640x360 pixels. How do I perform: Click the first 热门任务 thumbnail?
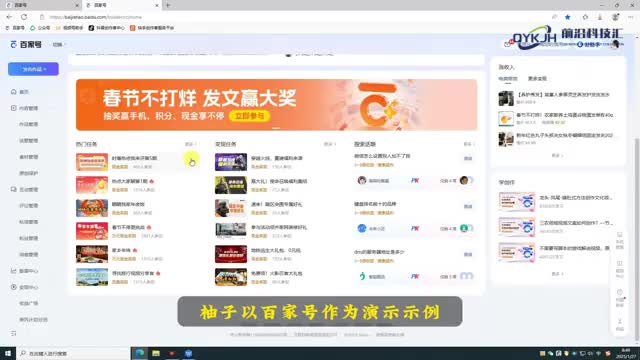point(92,162)
